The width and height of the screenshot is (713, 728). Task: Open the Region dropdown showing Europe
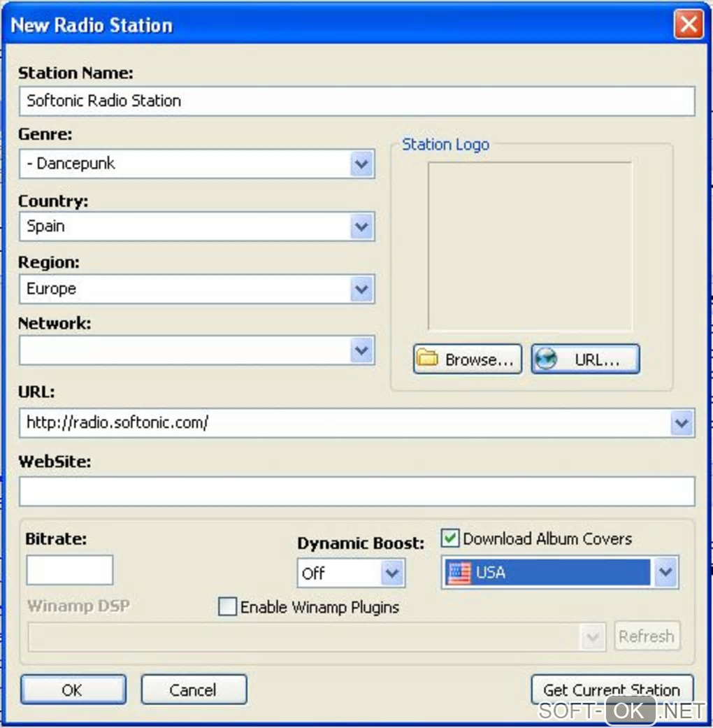[362, 289]
